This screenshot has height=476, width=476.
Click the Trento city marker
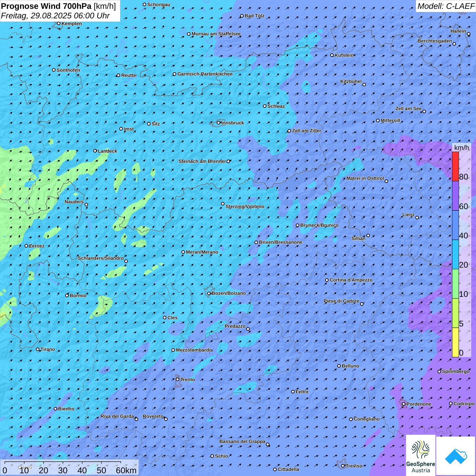pos(177,379)
